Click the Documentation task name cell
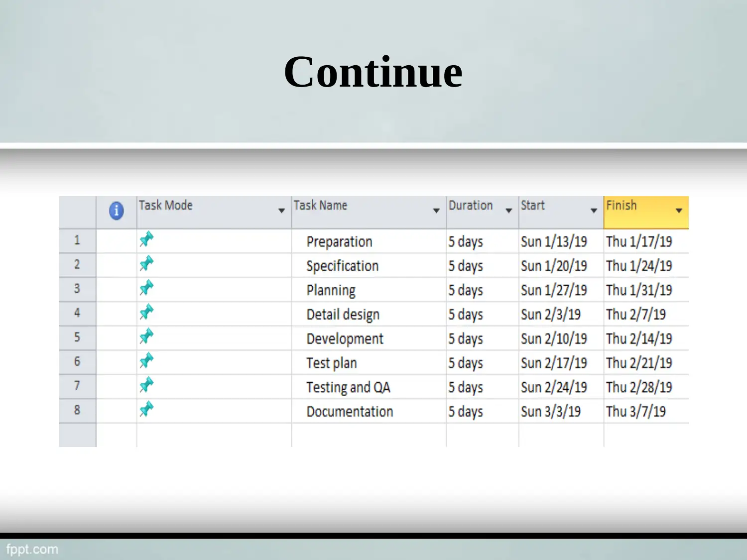The height and width of the screenshot is (560, 747). coord(369,412)
